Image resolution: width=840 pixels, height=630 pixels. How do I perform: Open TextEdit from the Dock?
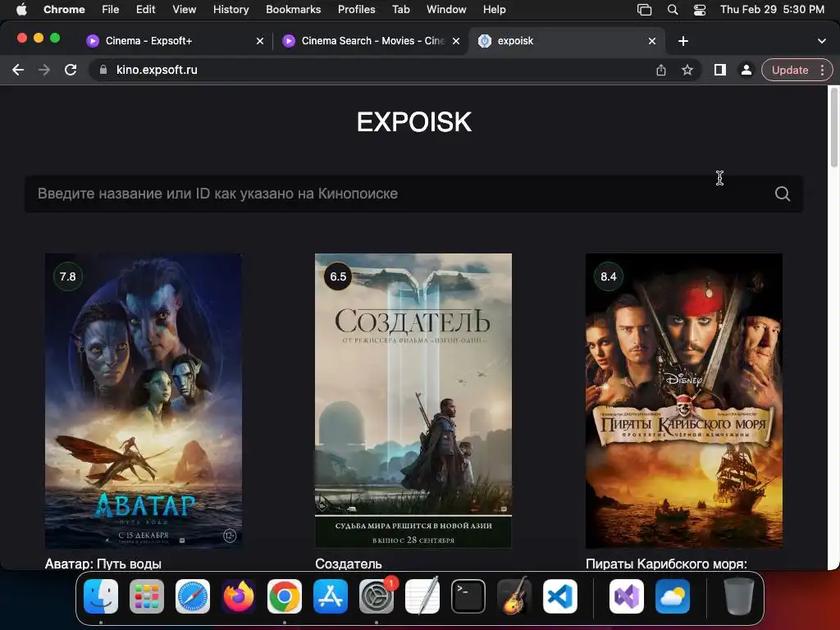click(x=422, y=596)
